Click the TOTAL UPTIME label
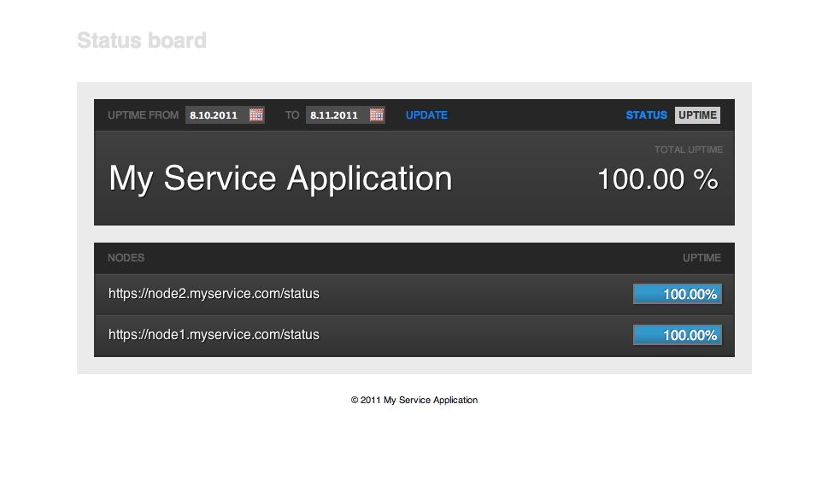This screenshot has height=504, width=816. tap(689, 149)
